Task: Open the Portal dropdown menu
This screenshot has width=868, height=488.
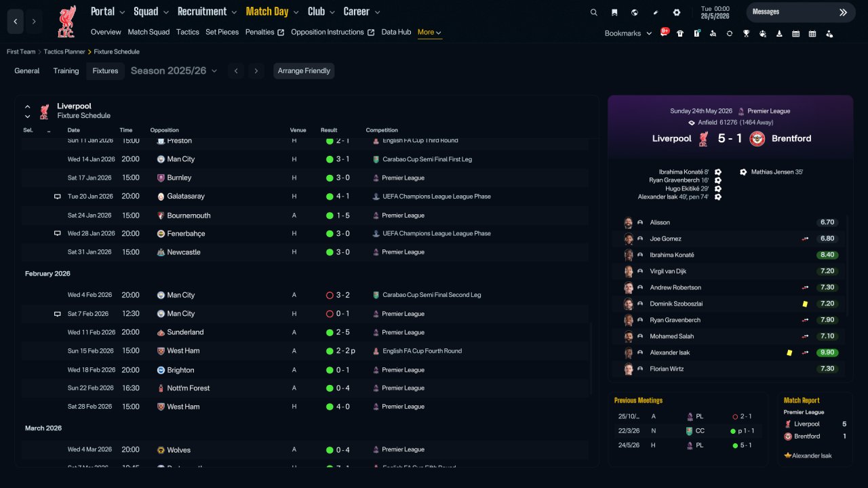Action: click(x=108, y=12)
